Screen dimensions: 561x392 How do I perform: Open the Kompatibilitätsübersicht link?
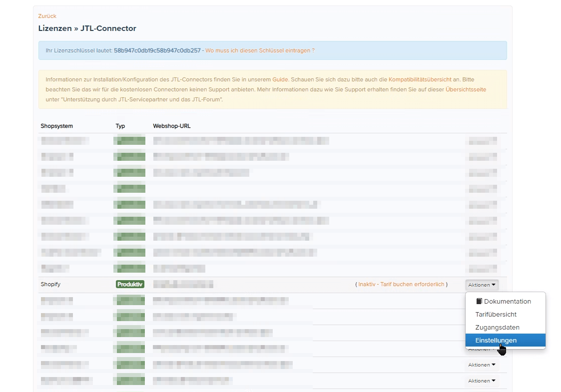point(420,79)
